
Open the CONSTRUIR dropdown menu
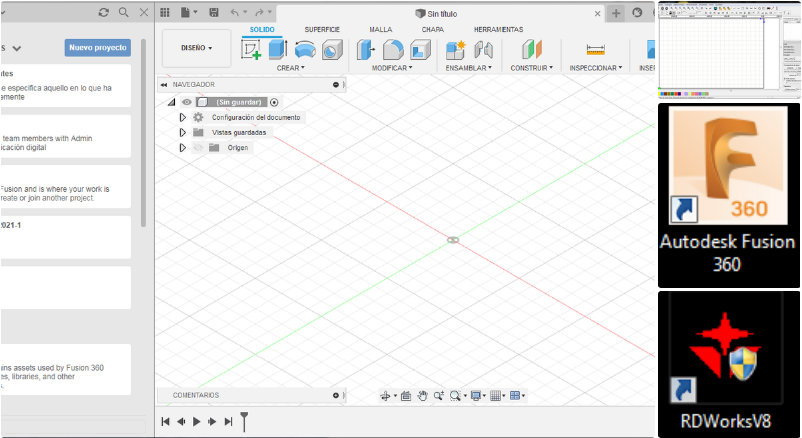click(531, 68)
